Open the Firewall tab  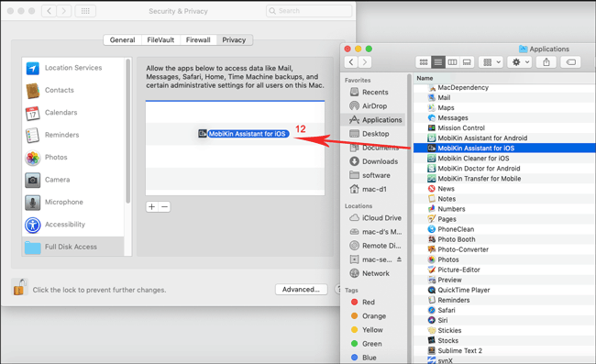pos(198,40)
